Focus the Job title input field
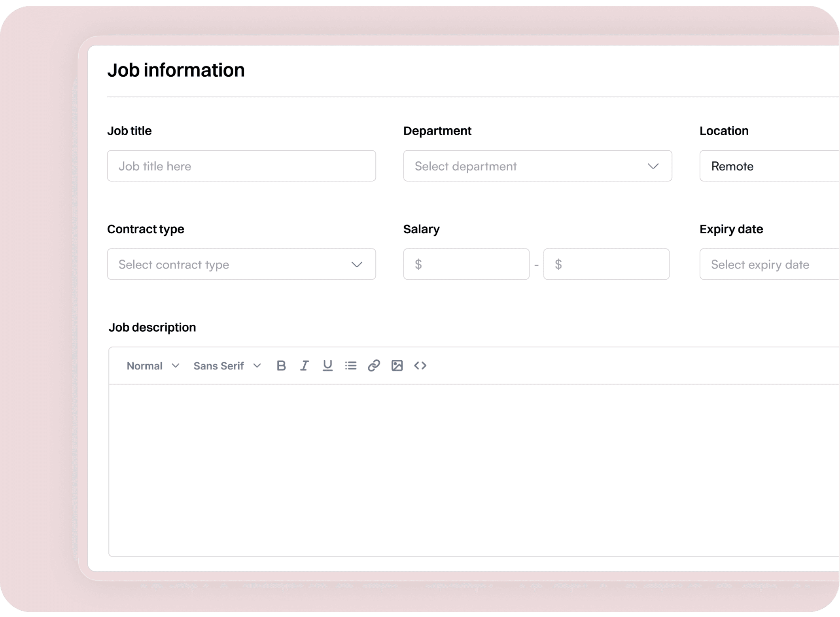 (x=241, y=166)
